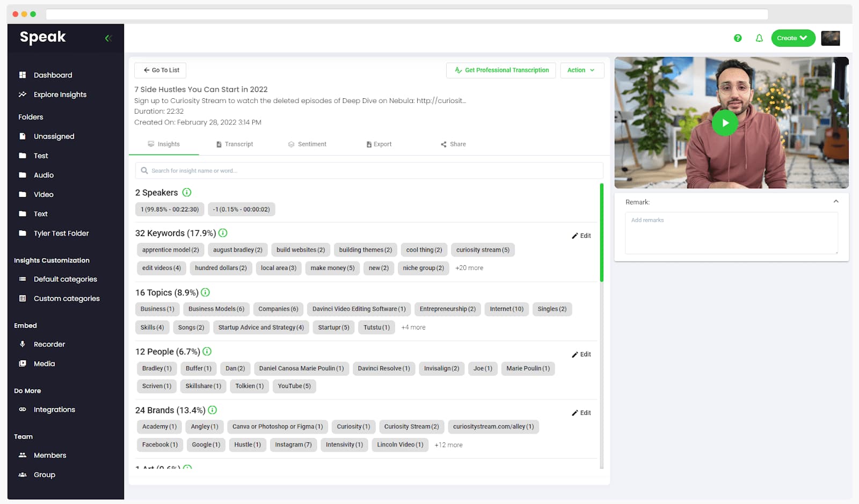Play the video preview
Viewport: 859px width, 504px height.
point(725,123)
